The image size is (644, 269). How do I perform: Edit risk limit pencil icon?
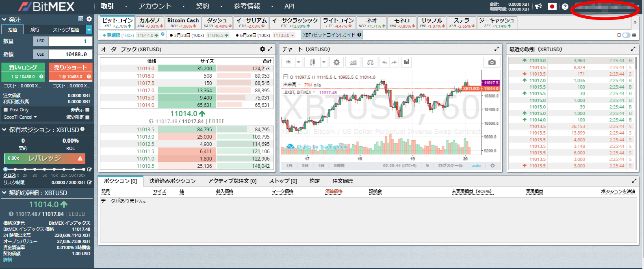point(89,182)
